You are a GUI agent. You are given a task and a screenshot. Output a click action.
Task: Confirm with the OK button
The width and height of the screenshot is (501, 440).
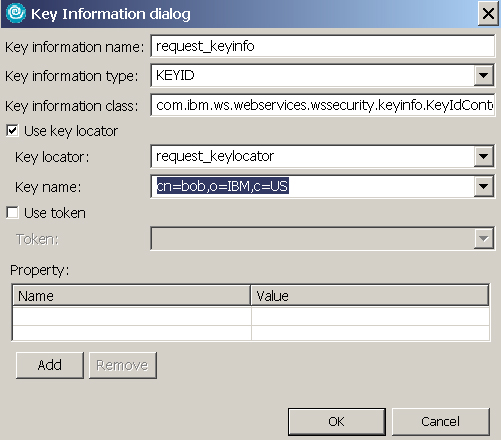337,422
